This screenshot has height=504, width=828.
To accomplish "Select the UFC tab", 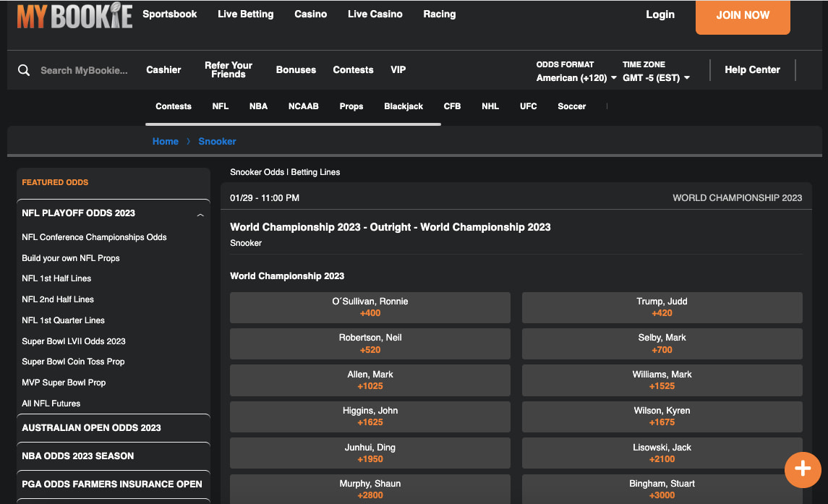I will (528, 106).
